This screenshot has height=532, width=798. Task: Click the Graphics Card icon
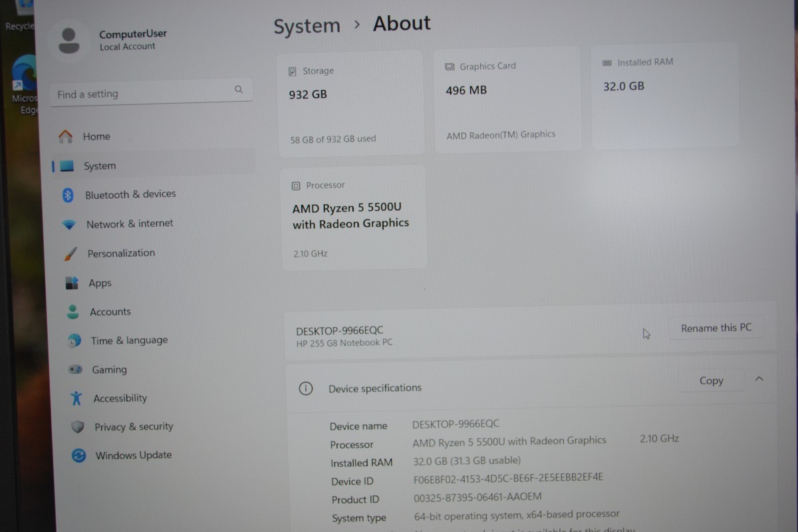click(449, 66)
